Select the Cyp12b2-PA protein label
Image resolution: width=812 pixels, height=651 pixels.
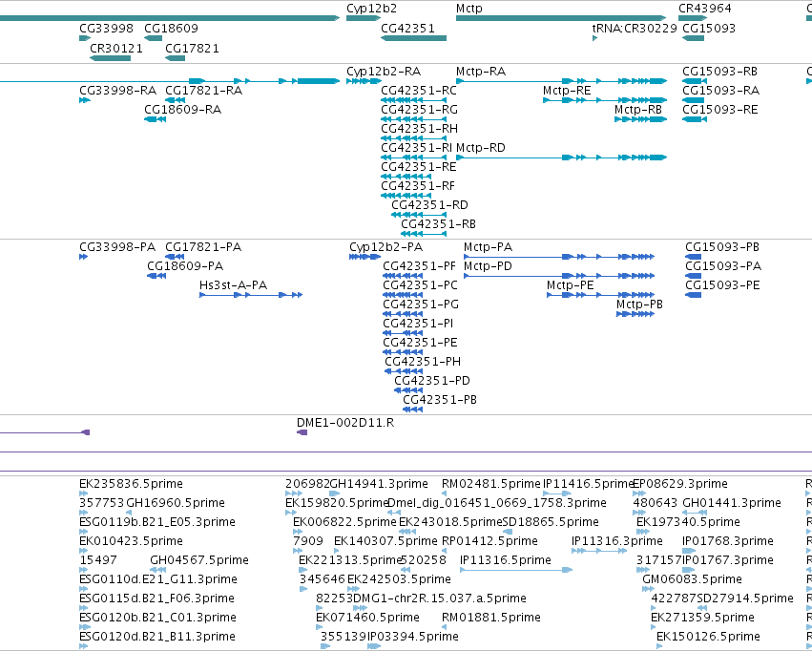(x=386, y=247)
